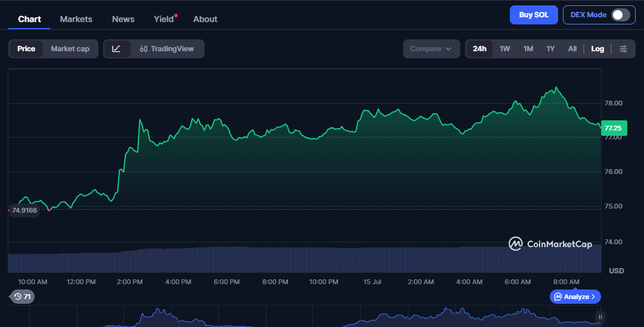Click the current price tag 77.25
This screenshot has height=327, width=644.
[x=614, y=128]
